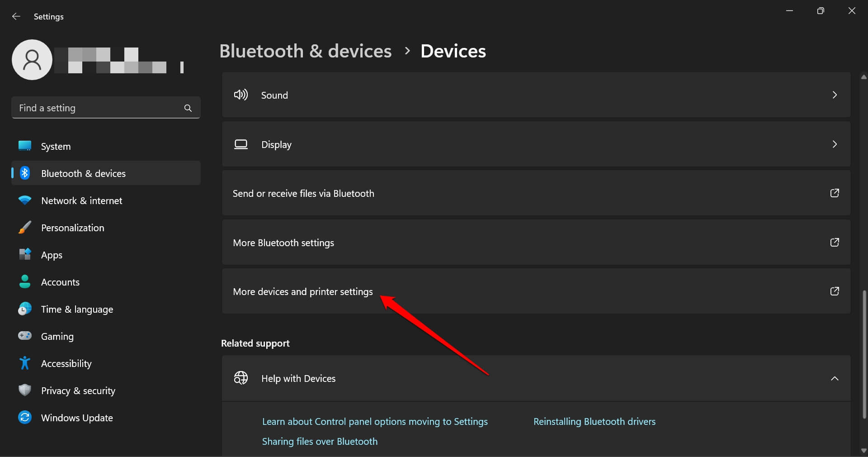Minimize the Settings window

click(789, 11)
